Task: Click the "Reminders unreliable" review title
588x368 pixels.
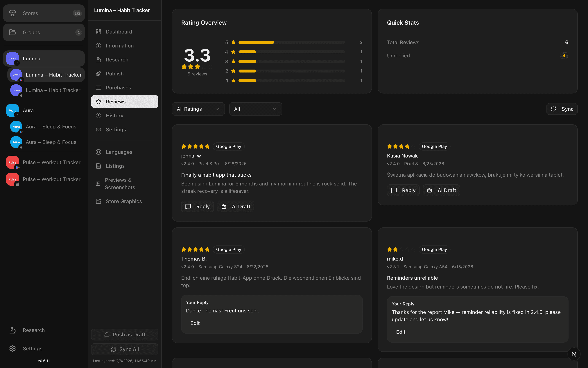Action: [412, 278]
